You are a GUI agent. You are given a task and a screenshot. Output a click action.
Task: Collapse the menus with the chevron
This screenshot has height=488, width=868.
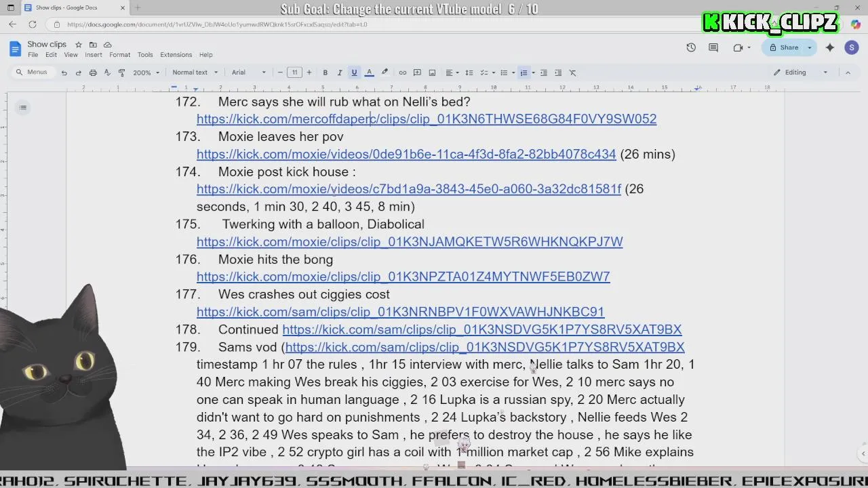(848, 73)
